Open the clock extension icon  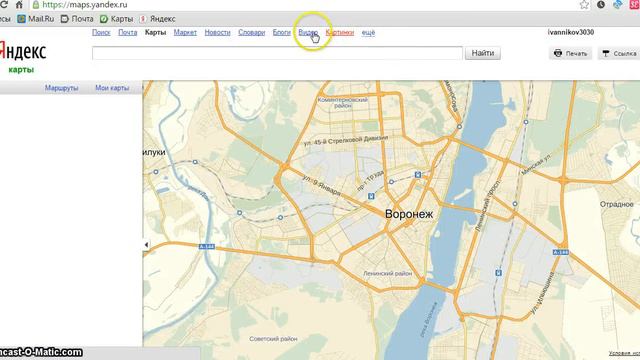coord(601,4)
